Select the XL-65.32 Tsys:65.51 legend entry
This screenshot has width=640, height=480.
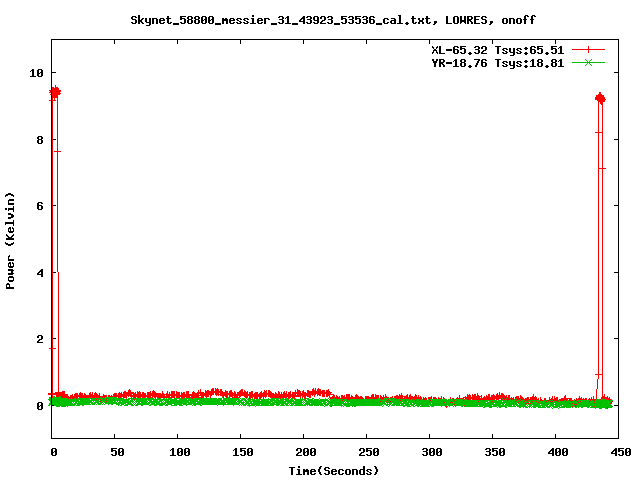pos(498,50)
